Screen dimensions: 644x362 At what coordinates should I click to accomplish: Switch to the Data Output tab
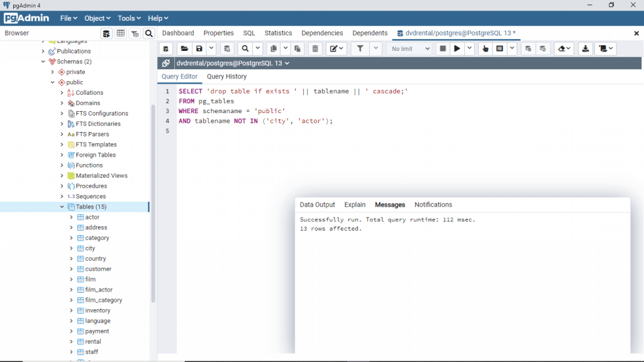(317, 204)
